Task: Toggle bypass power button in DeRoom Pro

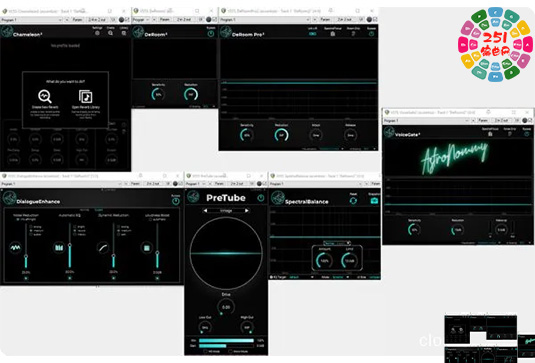Action: pyautogui.click(x=371, y=34)
